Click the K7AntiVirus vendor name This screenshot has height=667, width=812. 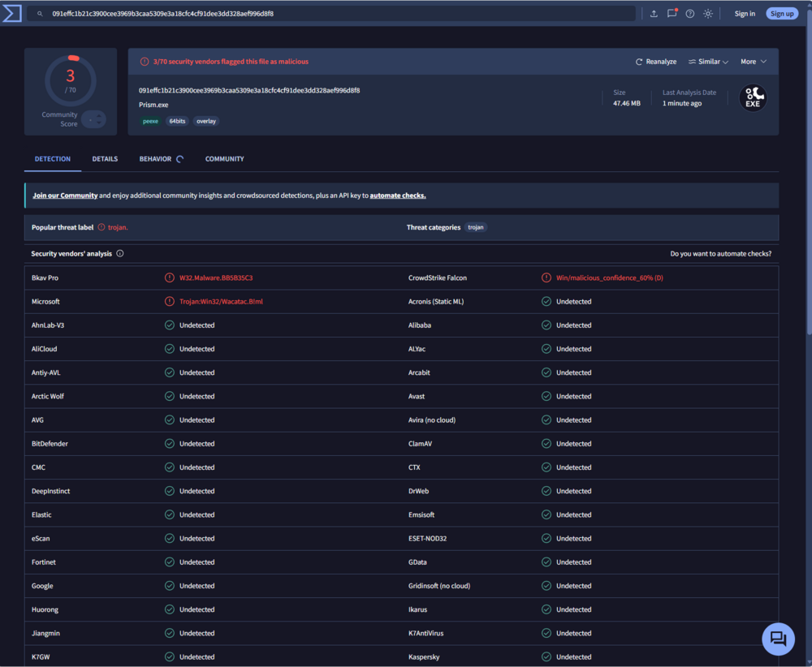[425, 634]
